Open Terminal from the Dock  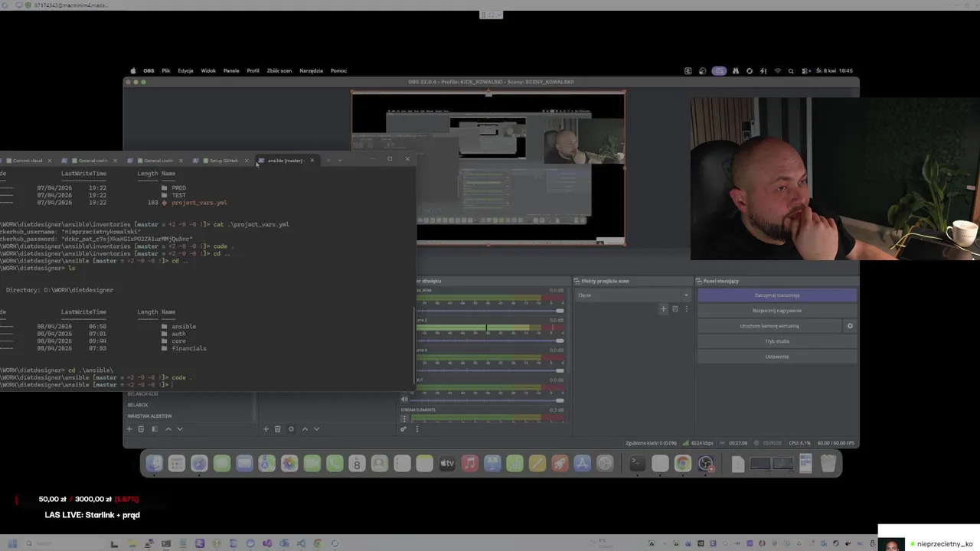pyautogui.click(x=637, y=464)
